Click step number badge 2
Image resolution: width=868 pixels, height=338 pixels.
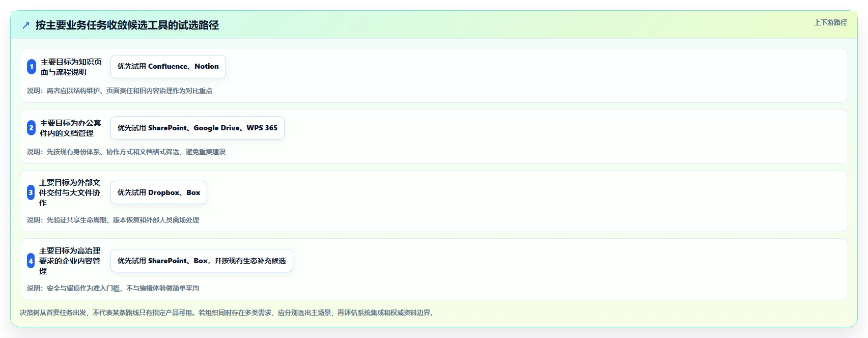coord(31,128)
